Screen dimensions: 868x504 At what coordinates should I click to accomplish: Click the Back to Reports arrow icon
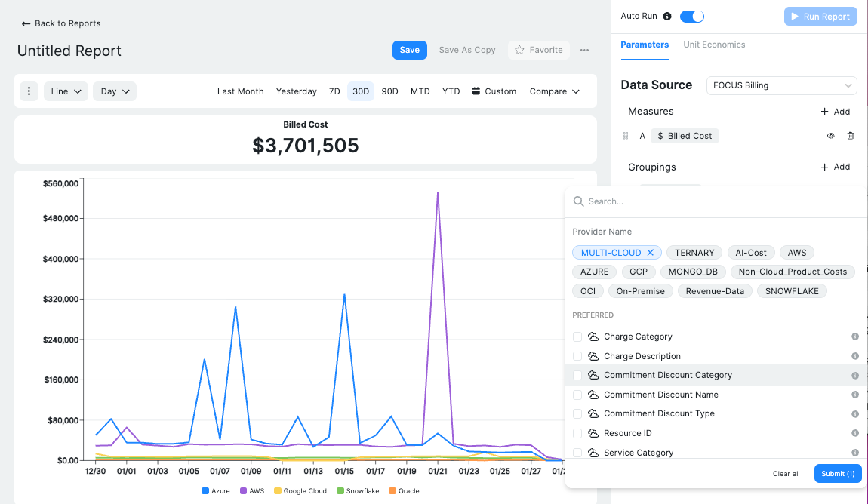point(26,24)
